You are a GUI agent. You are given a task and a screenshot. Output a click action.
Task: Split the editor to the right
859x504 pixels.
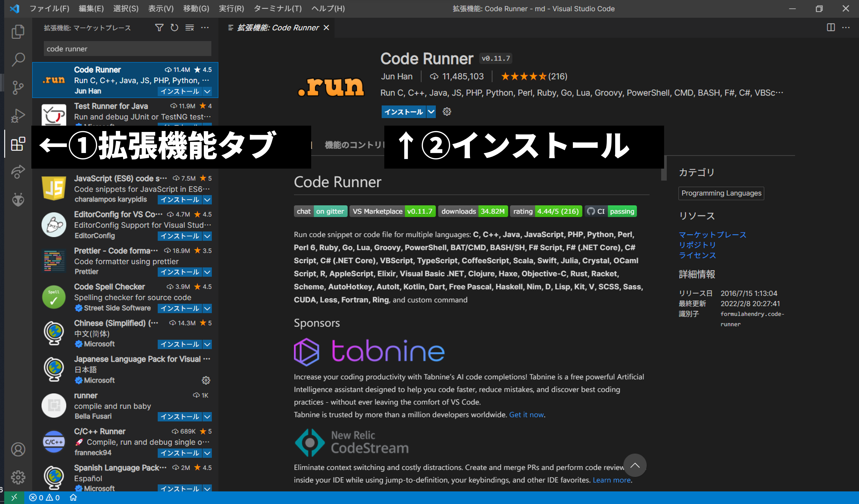[x=831, y=27]
